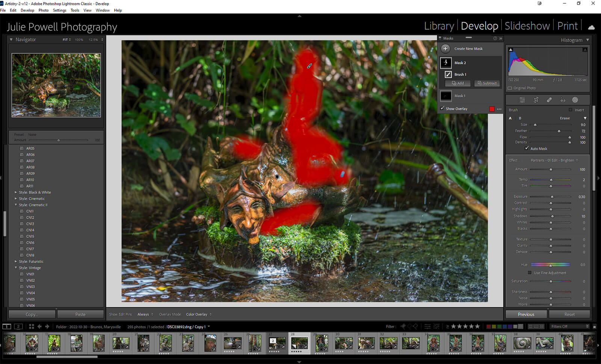Open the Filters Off dropdown
This screenshot has height=364, width=601.
point(569,326)
